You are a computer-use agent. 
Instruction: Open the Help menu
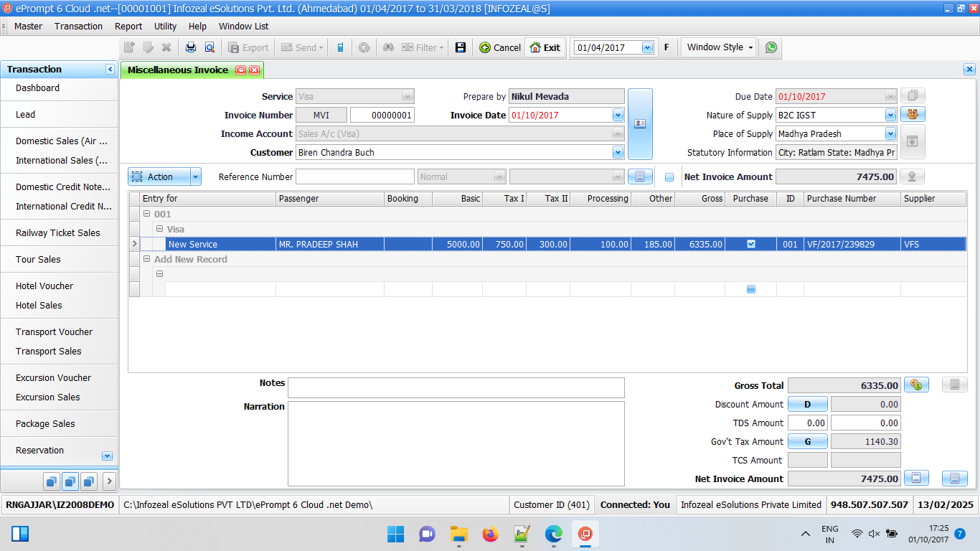(197, 26)
